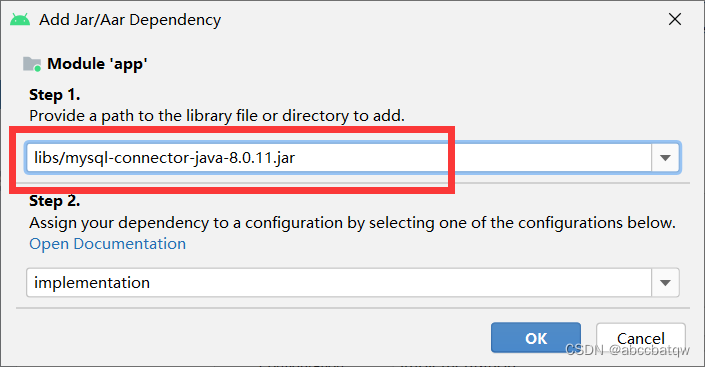Click the CSDN @abccbatqw watermark
Image resolution: width=705 pixels, height=367 pixels.
pyautogui.click(x=627, y=349)
